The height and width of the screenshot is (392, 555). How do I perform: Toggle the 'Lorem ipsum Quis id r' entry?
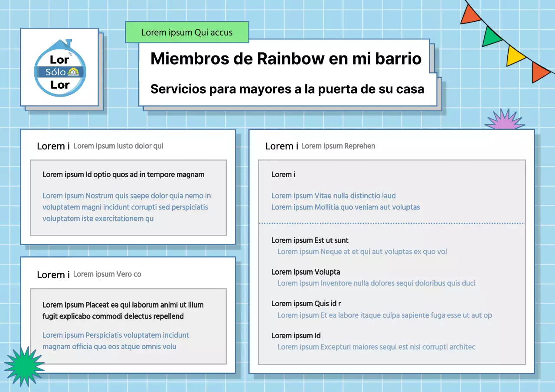[306, 304]
